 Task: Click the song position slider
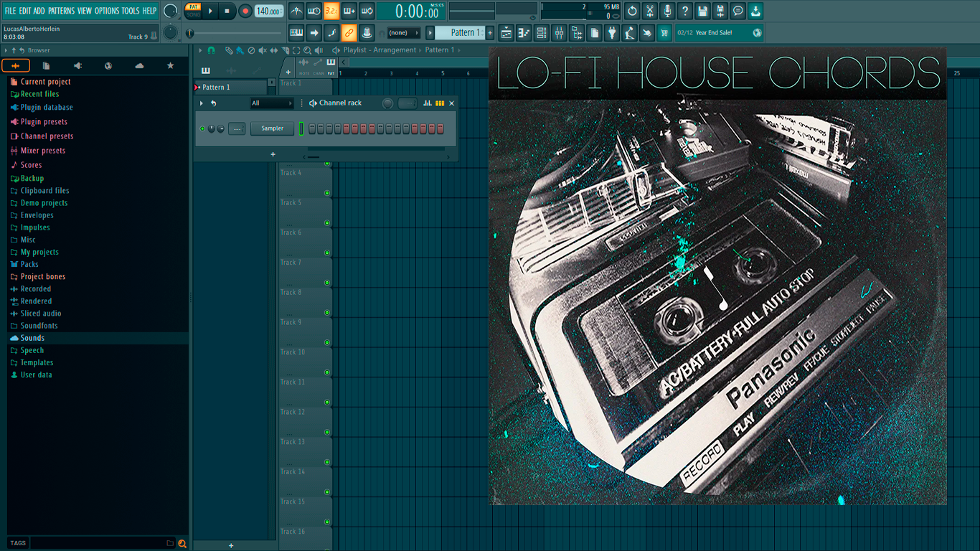pyautogui.click(x=235, y=33)
